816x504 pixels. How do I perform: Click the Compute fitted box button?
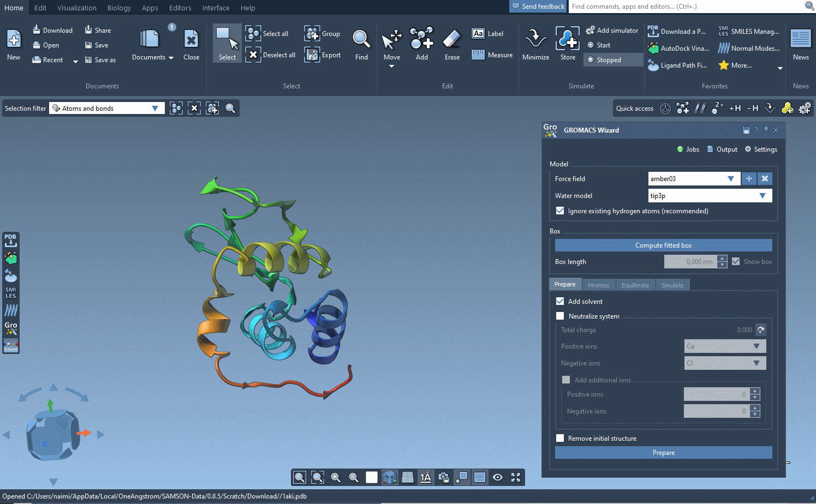[x=664, y=245]
